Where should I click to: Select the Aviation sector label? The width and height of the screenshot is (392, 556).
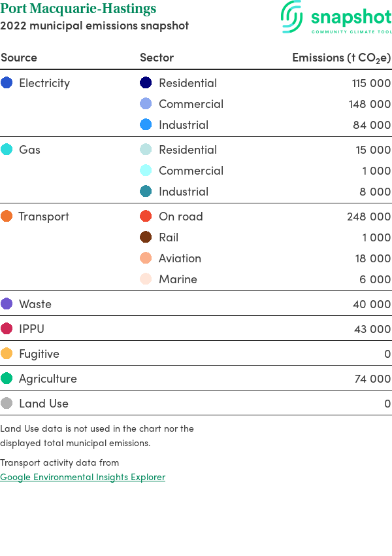[x=180, y=258]
